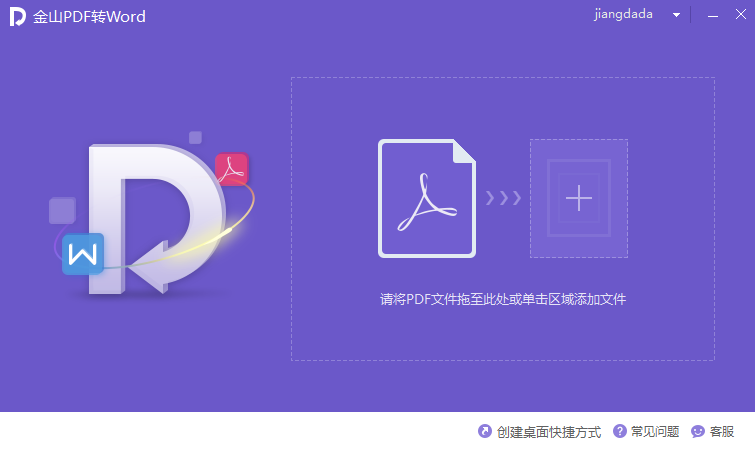Click the question mark FAQ icon
755x450 pixels.
[620, 432]
